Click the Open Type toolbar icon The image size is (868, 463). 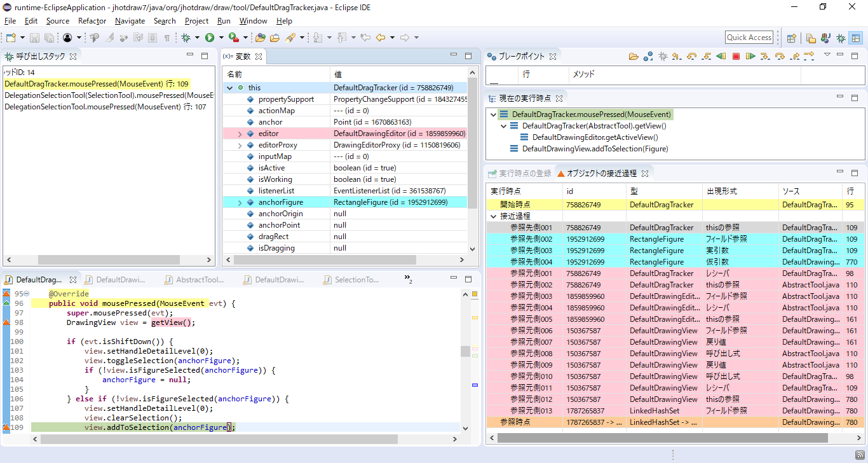click(x=260, y=38)
